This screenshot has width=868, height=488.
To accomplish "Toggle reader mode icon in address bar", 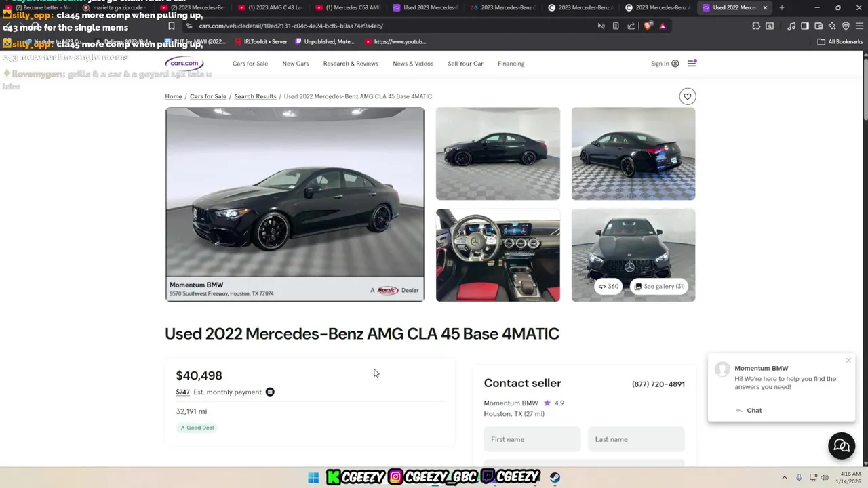I will tap(616, 26).
